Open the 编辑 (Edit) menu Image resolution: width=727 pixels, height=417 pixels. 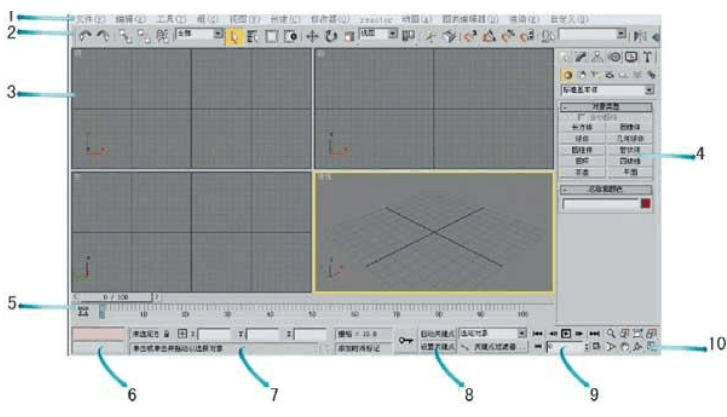click(130, 19)
